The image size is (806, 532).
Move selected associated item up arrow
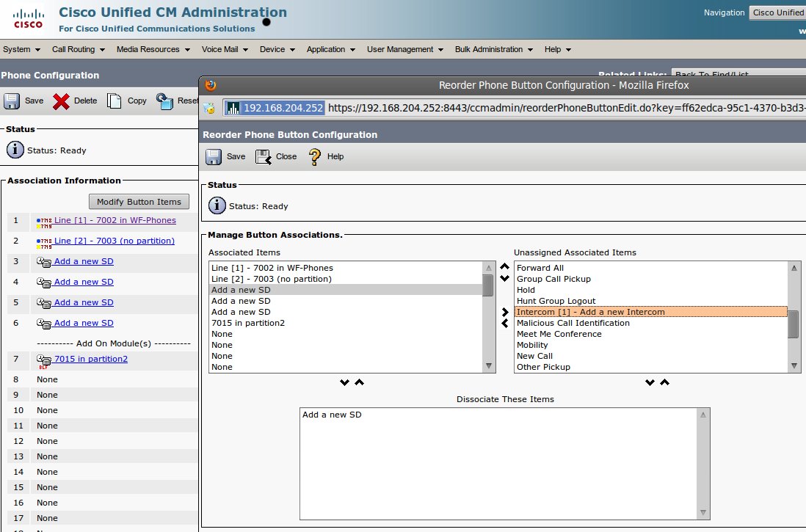pos(505,267)
